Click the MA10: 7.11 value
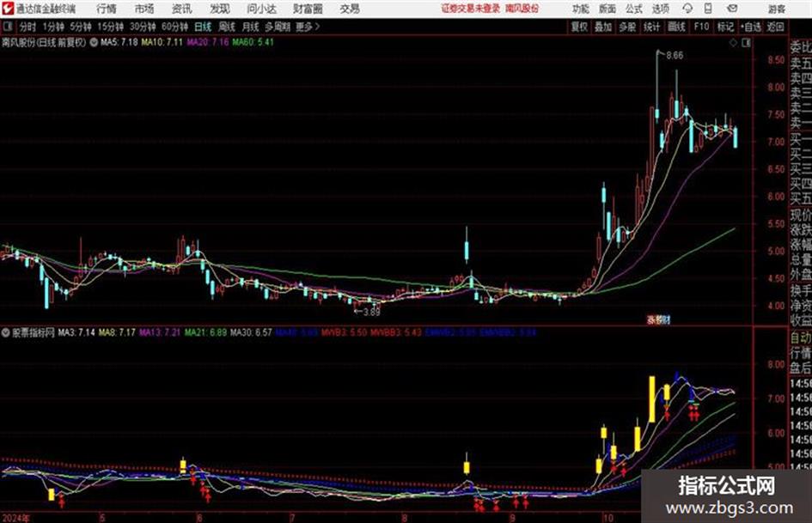Image resolution: width=812 pixels, height=523 pixels. [x=162, y=42]
